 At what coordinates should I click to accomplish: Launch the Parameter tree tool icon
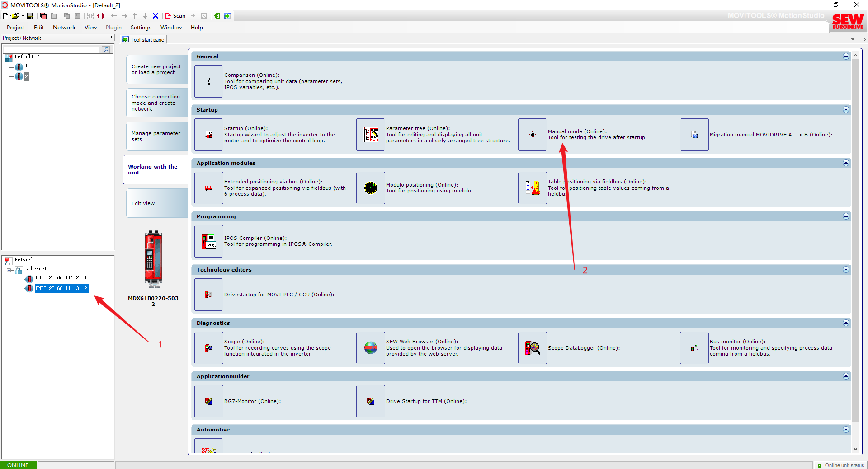tap(370, 135)
